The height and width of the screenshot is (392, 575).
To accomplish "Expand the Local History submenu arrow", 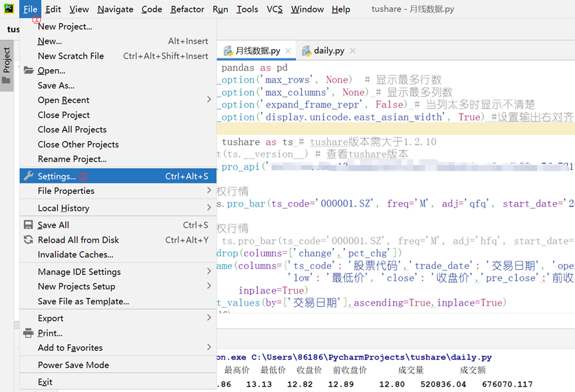I will [209, 208].
